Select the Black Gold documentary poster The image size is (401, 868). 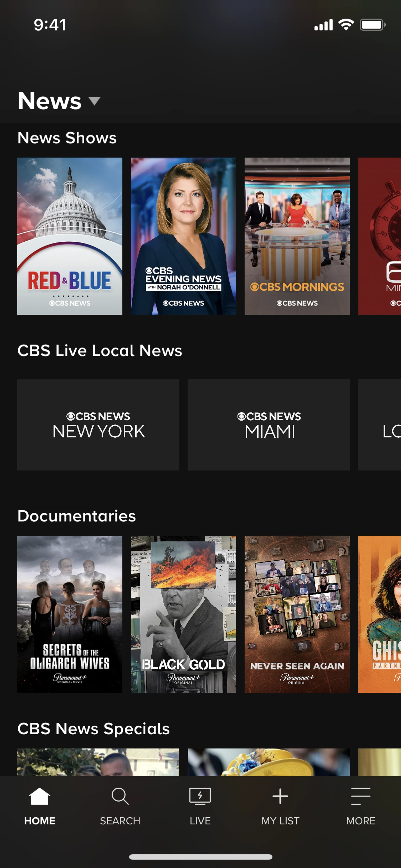pyautogui.click(x=183, y=614)
